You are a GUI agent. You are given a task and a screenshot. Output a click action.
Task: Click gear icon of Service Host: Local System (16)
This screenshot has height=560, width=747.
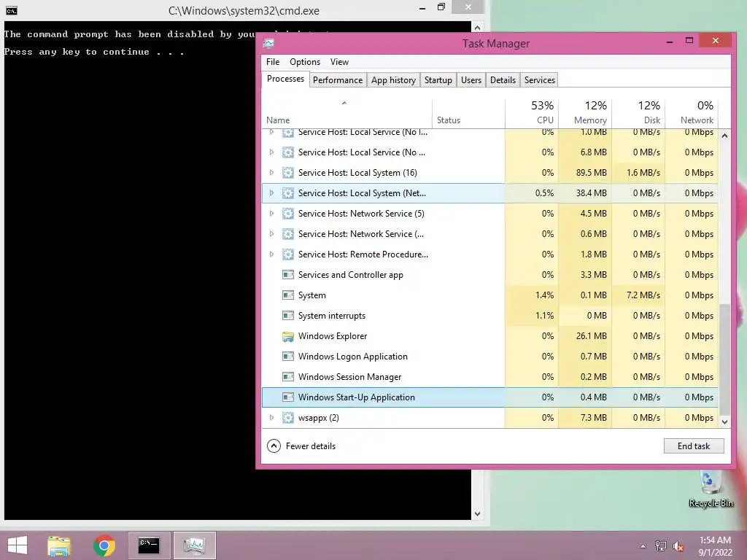click(287, 173)
